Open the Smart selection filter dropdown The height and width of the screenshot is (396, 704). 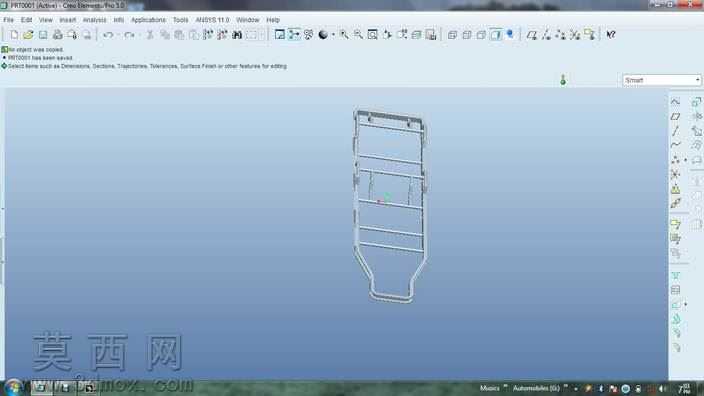(662, 80)
